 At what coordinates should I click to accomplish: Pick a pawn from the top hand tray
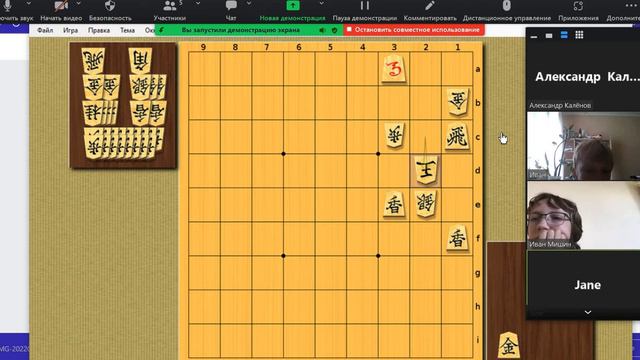[x=94, y=143]
